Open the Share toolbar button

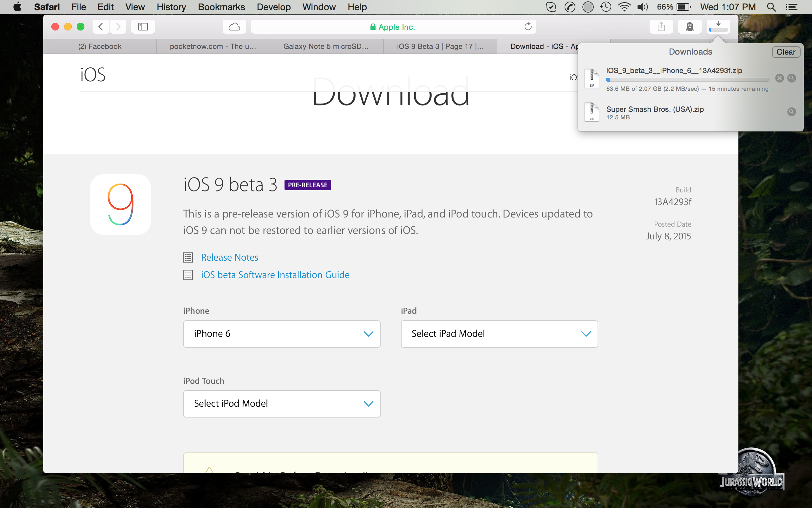click(x=661, y=27)
